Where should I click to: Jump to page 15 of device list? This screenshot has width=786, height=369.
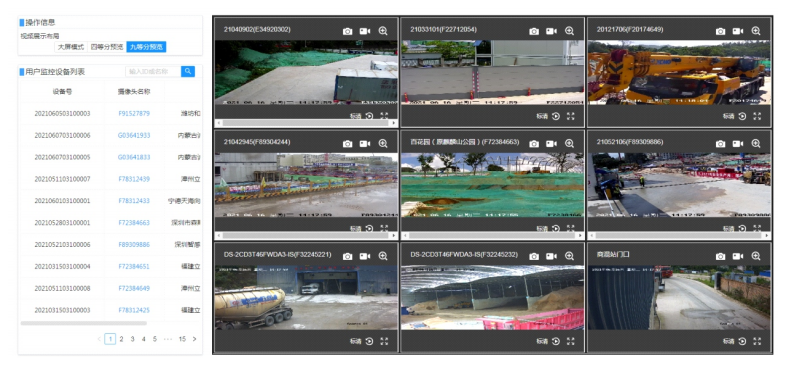pyautogui.click(x=182, y=339)
